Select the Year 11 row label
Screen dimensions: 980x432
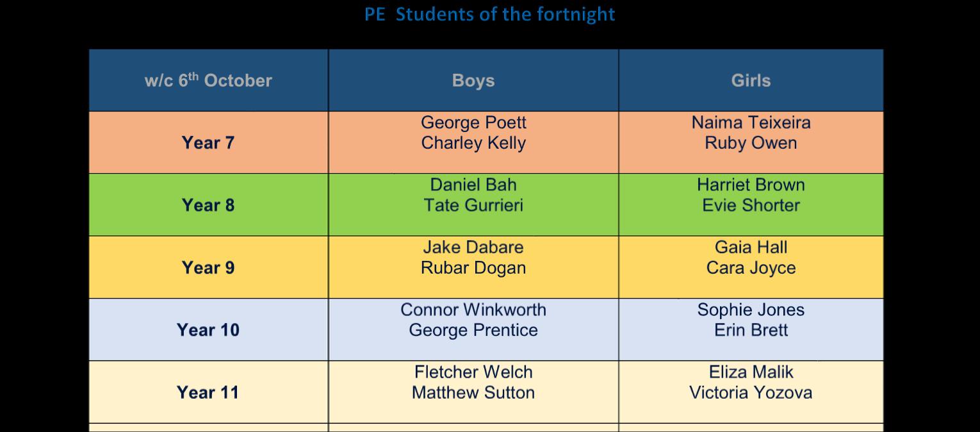click(208, 392)
